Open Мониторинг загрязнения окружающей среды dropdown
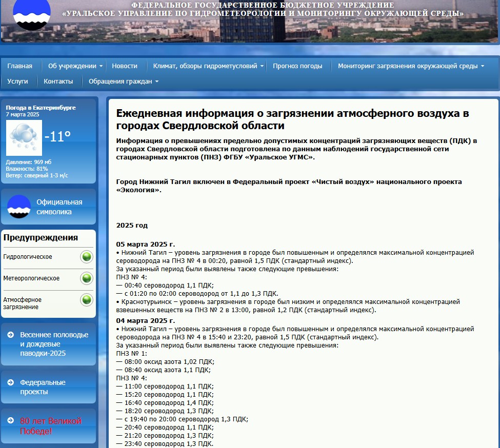The height and width of the screenshot is (448, 500). click(411, 66)
